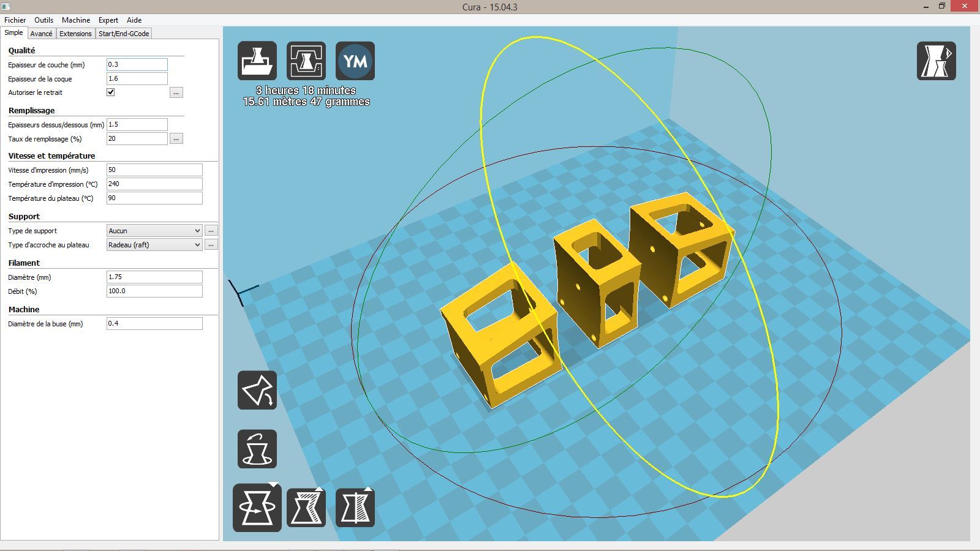The width and height of the screenshot is (980, 551).
Task: Click the Support section heading
Action: click(24, 217)
